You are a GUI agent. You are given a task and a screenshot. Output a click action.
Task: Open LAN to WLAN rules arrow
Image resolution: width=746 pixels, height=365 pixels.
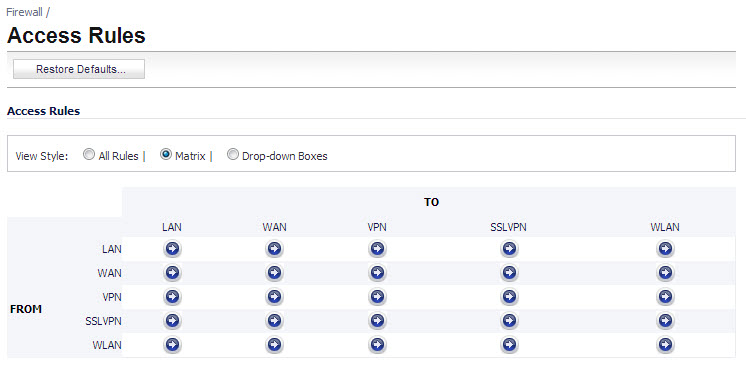665,249
